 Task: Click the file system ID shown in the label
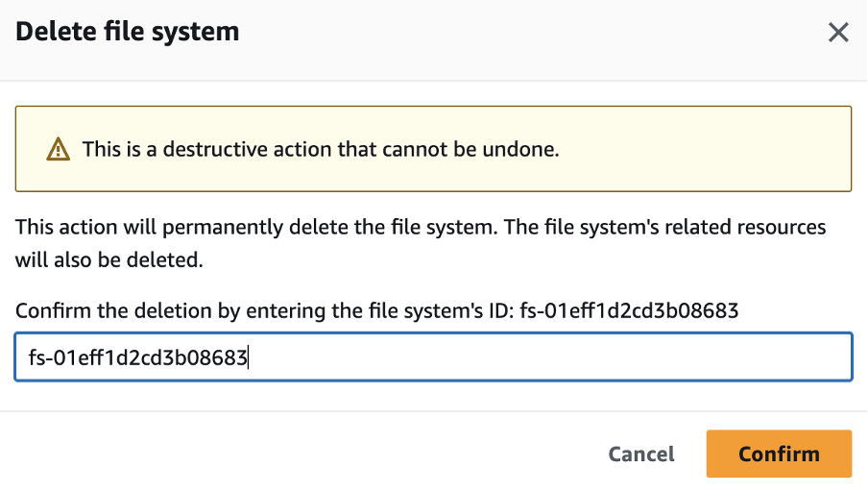click(x=629, y=310)
